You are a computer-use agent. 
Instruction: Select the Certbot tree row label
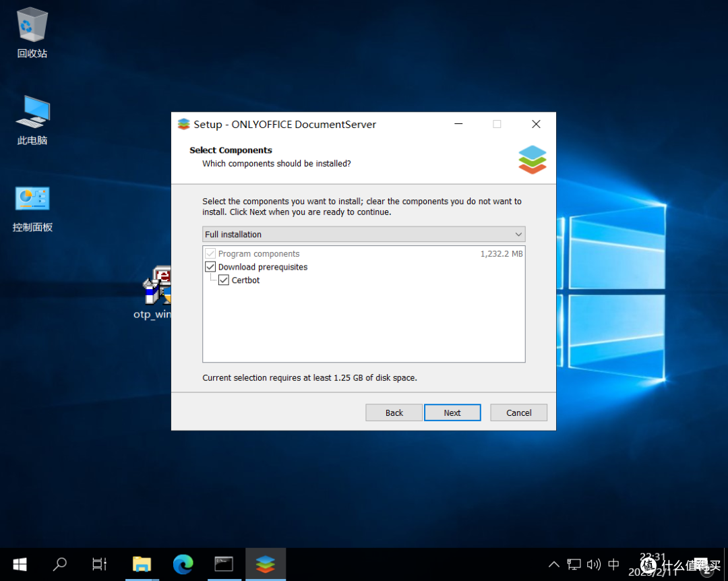coord(245,280)
